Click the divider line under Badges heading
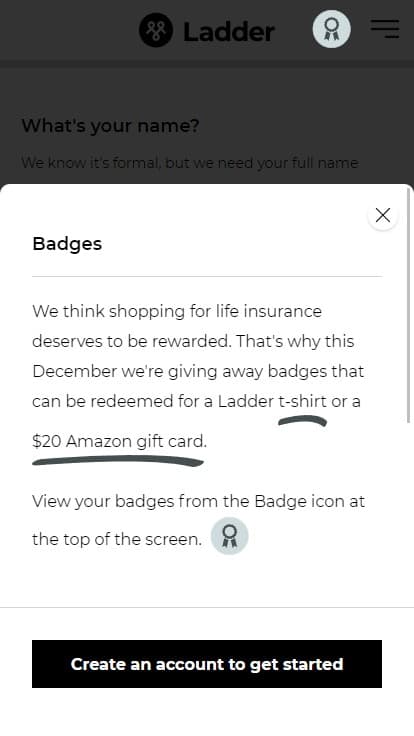 point(207,276)
